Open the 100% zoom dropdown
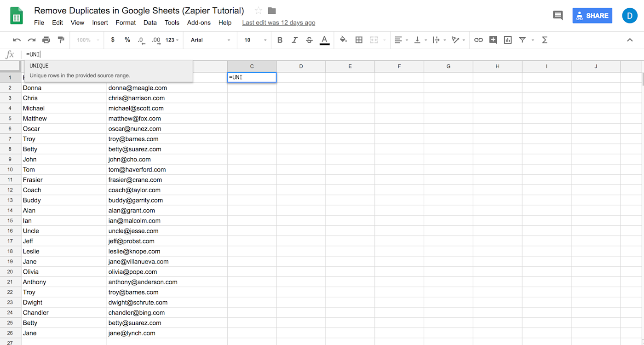The width and height of the screenshot is (644, 345). pos(88,40)
